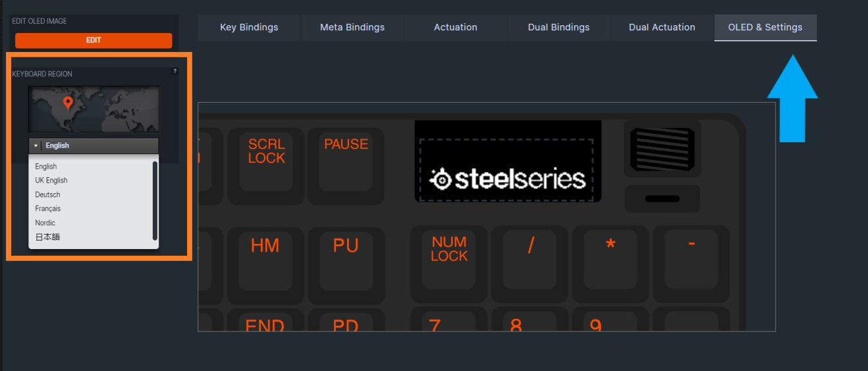Select UK English from the region list
Viewport: 868px width, 371px height.
[51, 181]
